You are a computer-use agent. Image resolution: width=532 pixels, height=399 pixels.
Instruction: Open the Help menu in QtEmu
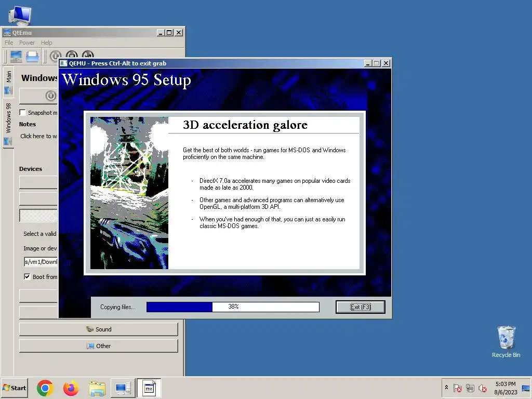point(46,43)
